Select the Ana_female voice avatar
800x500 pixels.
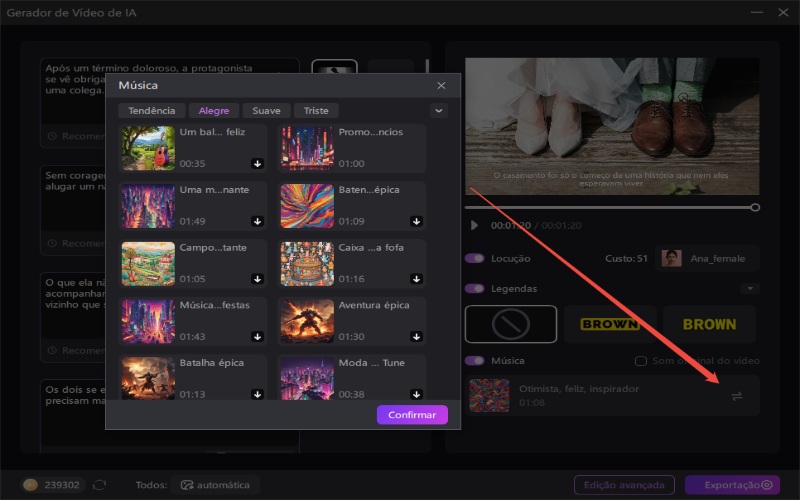coord(671,259)
